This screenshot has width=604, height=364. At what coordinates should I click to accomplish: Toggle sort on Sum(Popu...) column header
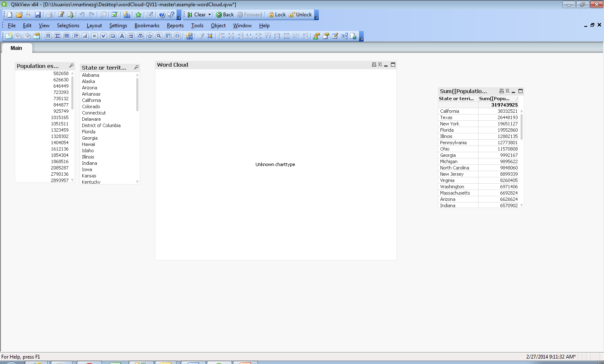click(495, 99)
